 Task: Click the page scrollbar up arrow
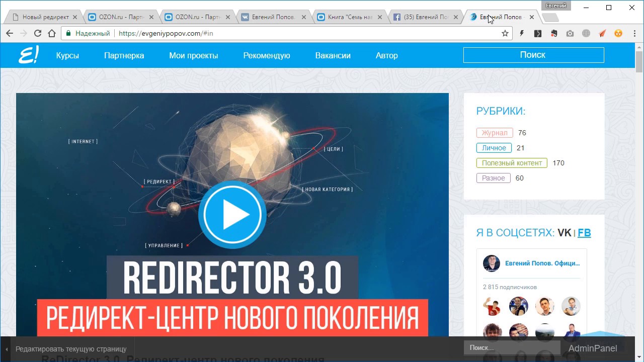[639, 47]
